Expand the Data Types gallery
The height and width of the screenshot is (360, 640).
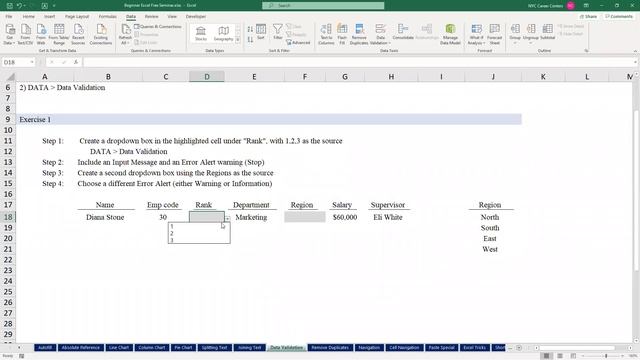click(x=238, y=40)
